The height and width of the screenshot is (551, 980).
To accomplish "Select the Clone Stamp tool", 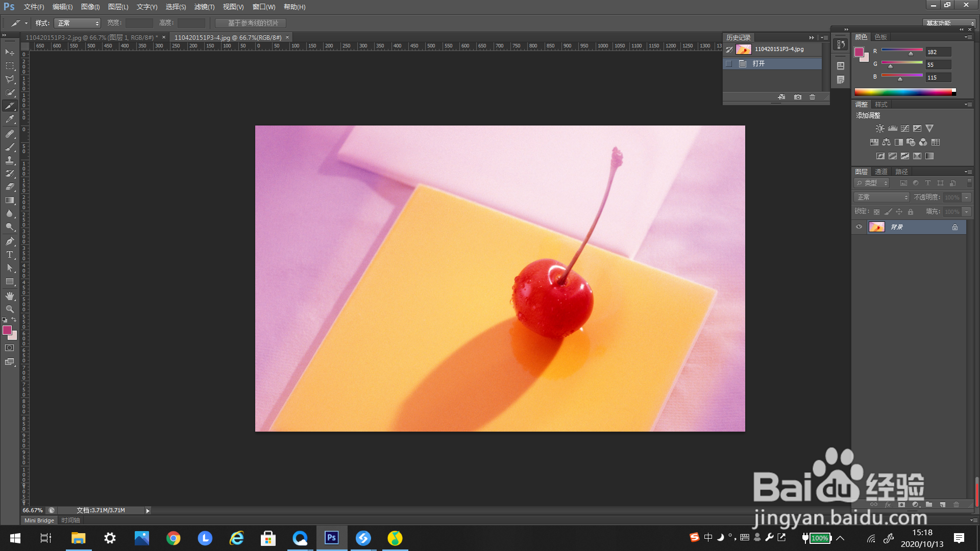I will point(10,160).
